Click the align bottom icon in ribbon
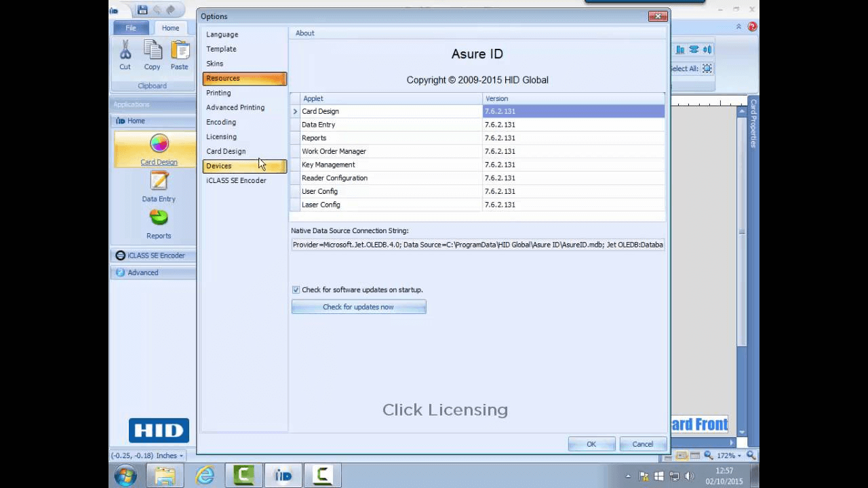Image resolution: width=868 pixels, height=488 pixels. click(x=680, y=49)
